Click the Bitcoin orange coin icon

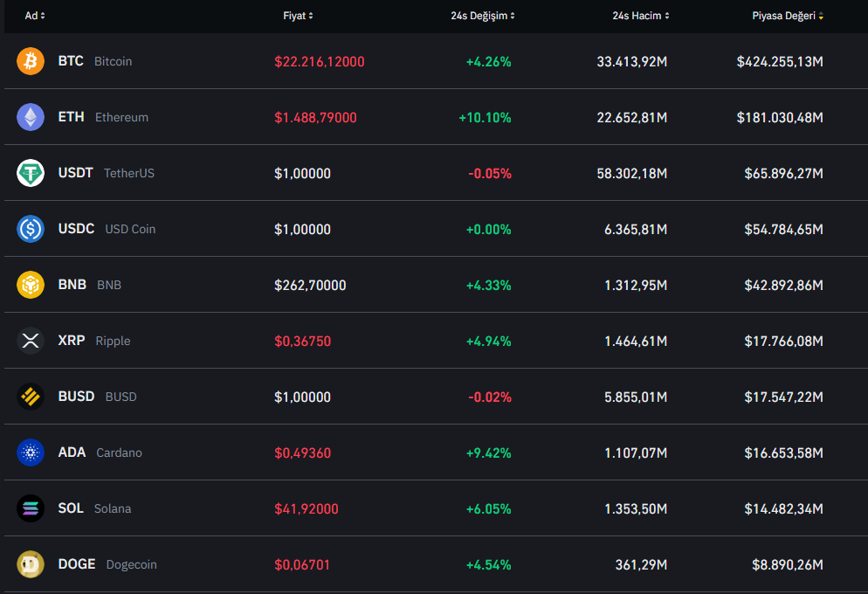click(x=31, y=61)
